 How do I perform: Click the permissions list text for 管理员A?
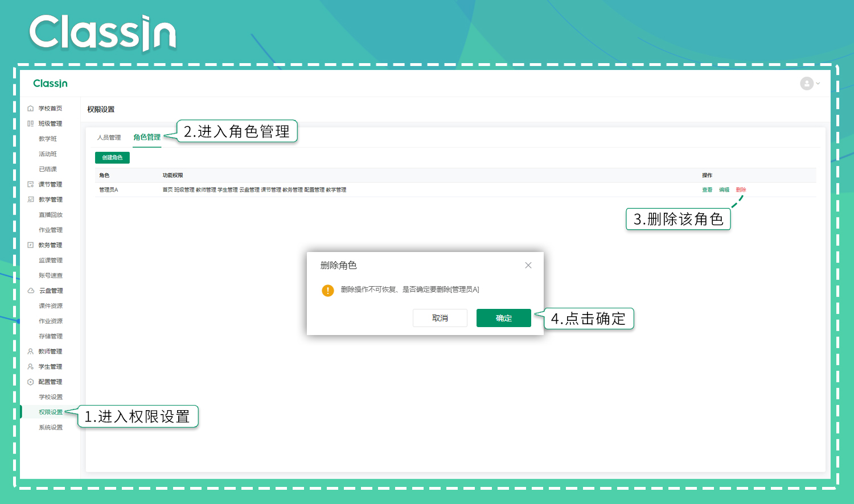254,190
